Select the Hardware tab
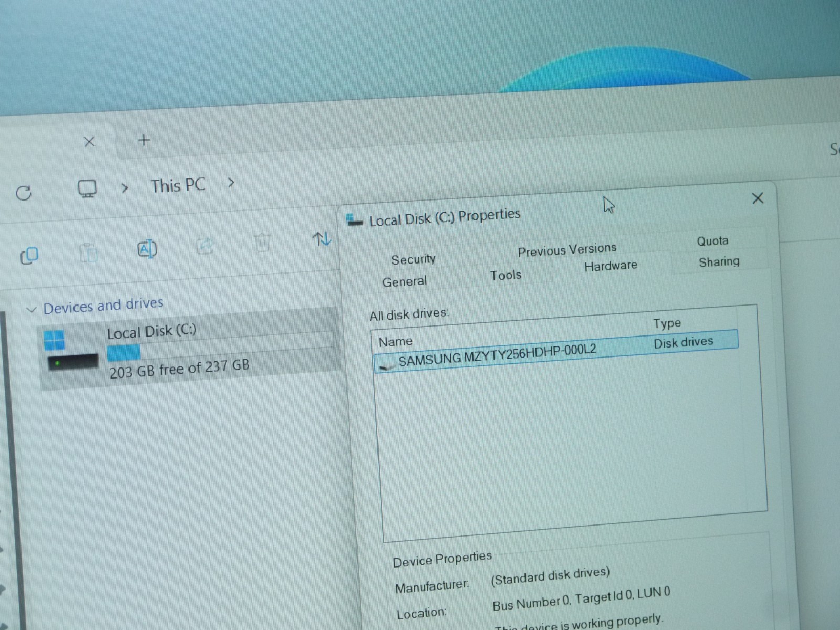Image resolution: width=840 pixels, height=630 pixels. [611, 266]
